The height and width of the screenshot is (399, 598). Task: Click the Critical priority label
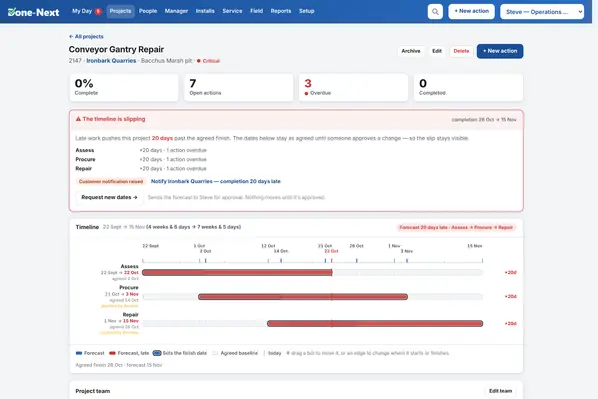coord(208,61)
